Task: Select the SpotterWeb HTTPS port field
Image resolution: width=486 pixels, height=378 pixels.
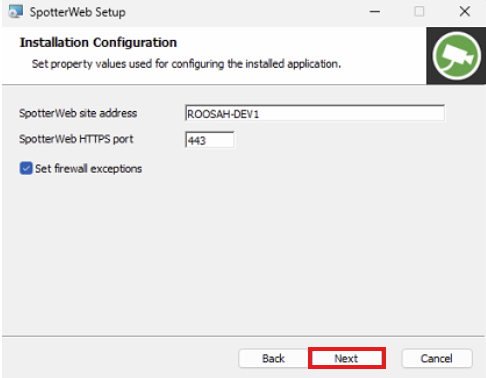Action: pyautogui.click(x=209, y=140)
